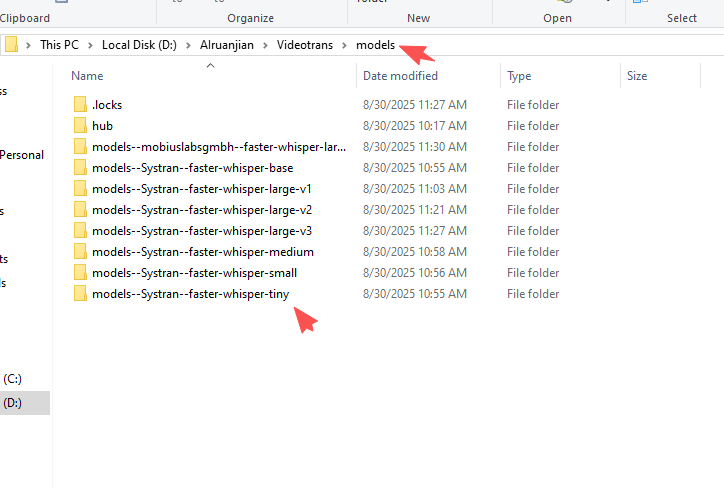Click the hub folder icon
Screen dimensions: 724x488
(x=80, y=126)
